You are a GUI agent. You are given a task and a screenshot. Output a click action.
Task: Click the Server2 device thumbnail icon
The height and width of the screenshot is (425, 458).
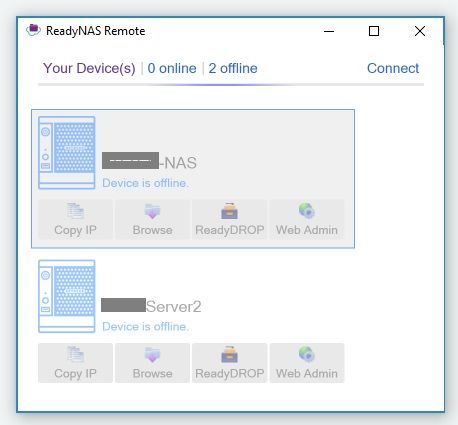tap(67, 296)
